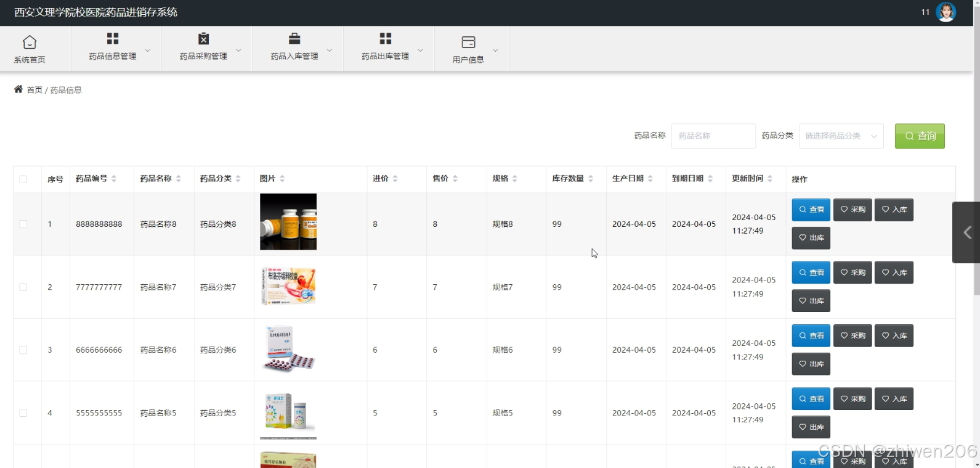Sort by 药品分类 column arrows
Screen dimensions: 980x468
click(238, 179)
